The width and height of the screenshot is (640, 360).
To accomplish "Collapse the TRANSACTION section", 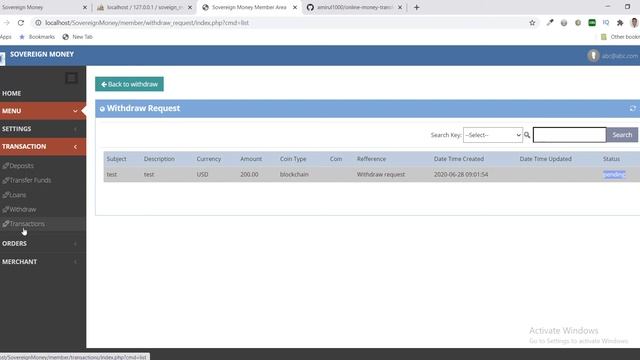I will click(43, 147).
